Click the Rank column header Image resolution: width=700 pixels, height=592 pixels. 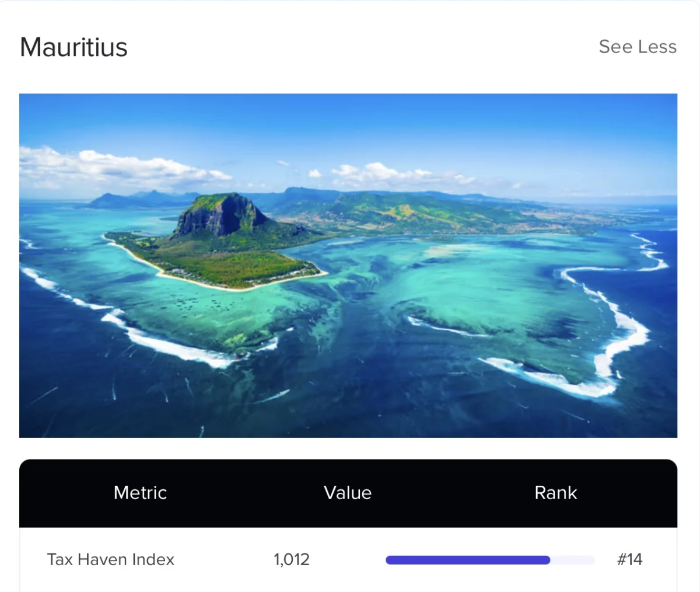[555, 493]
